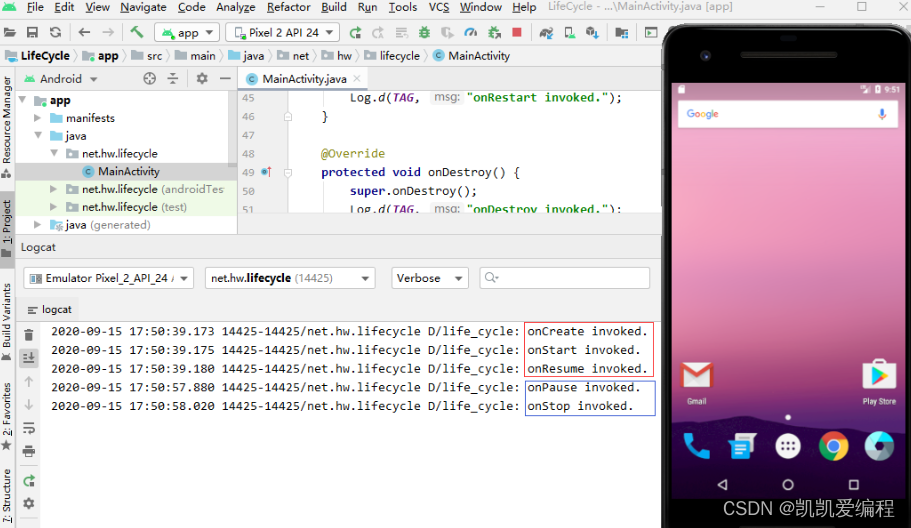Click the Attach debugger to process icon
The height and width of the screenshot is (528, 911).
pyautogui.click(x=494, y=33)
